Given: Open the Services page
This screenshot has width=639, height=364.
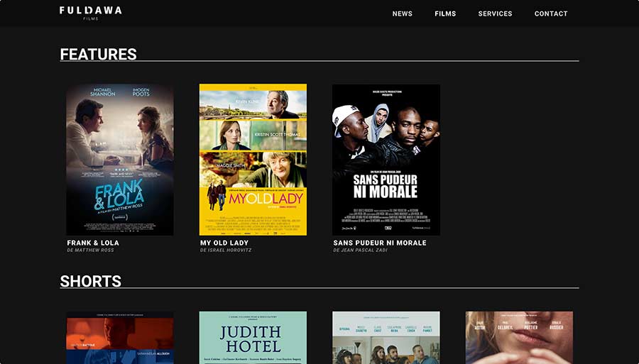Looking at the screenshot, I should pos(495,13).
